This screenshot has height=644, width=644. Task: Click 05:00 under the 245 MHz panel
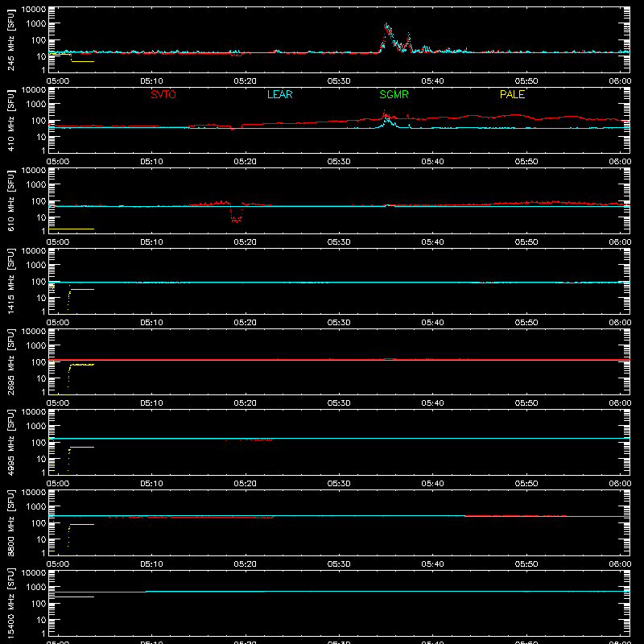click(58, 81)
